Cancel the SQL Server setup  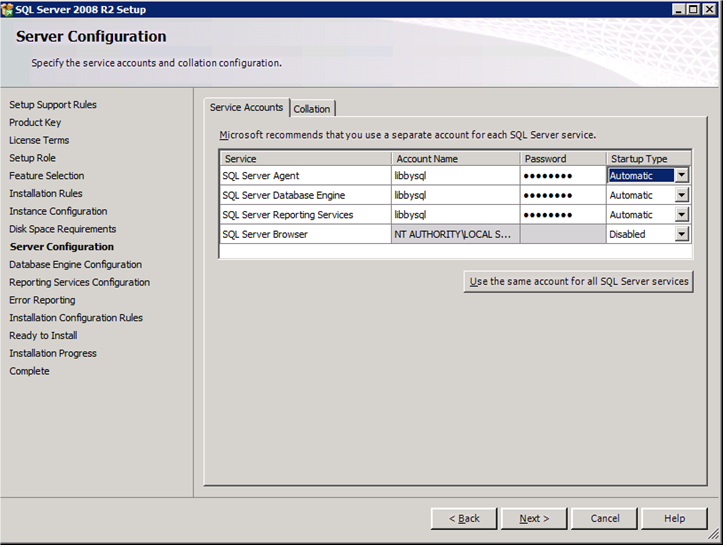pyautogui.click(x=604, y=518)
